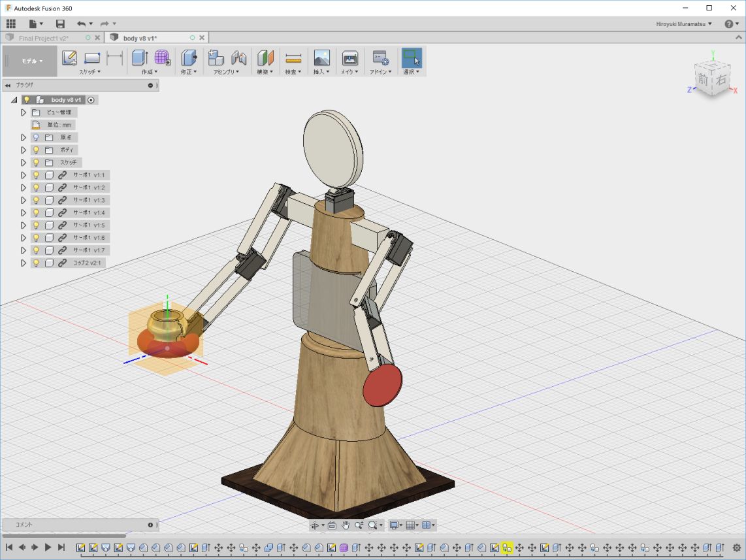
Task: Click the Select tool icon
Action: tap(412, 58)
